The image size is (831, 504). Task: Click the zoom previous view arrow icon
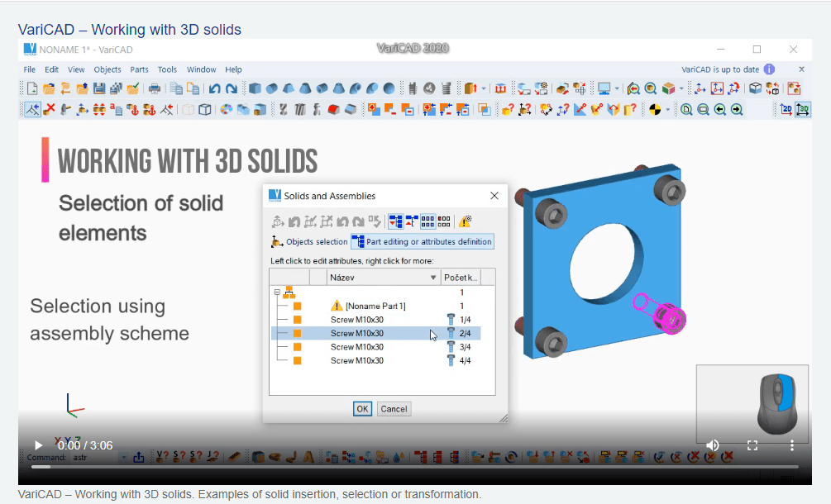719,110
